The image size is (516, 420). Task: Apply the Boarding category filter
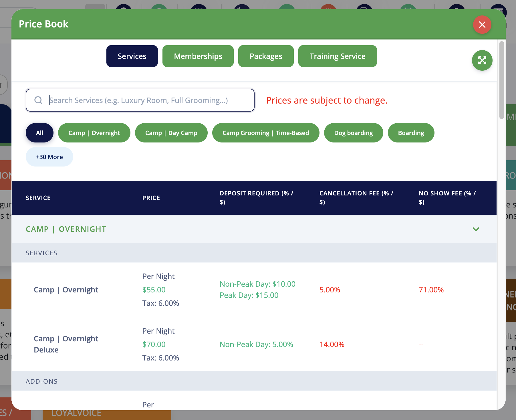click(411, 133)
